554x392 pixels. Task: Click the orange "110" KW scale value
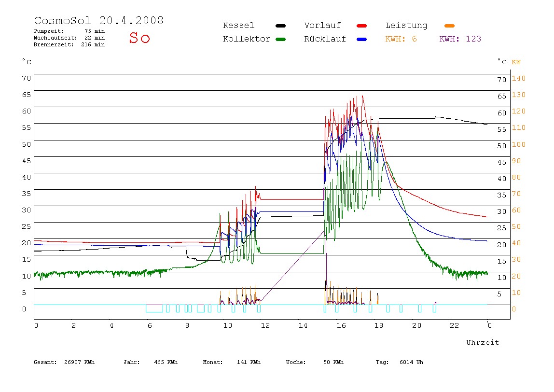point(519,127)
